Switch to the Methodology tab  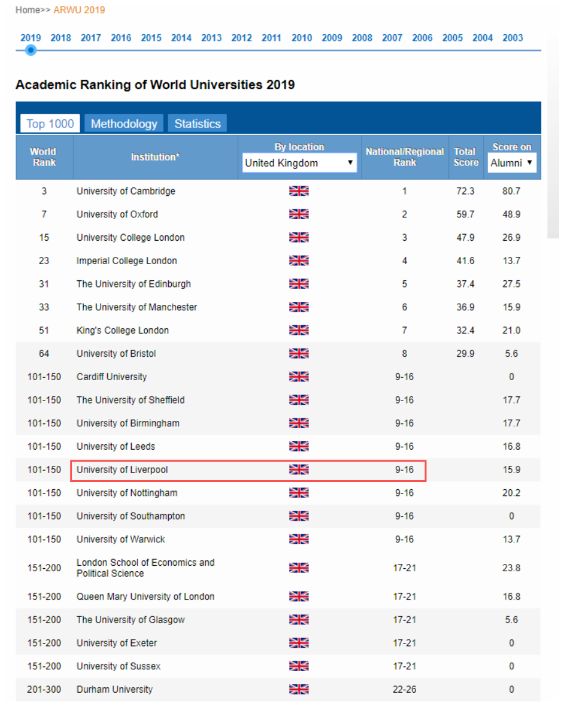coord(124,123)
